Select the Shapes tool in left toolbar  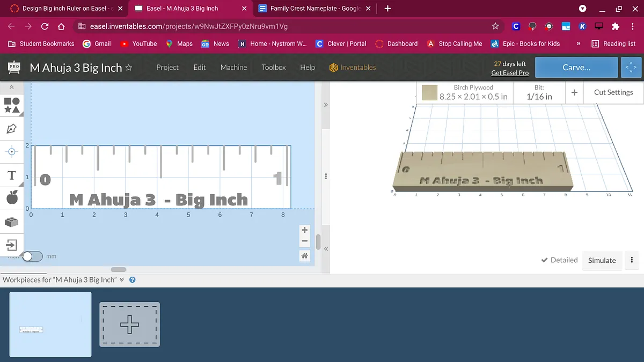(12, 105)
